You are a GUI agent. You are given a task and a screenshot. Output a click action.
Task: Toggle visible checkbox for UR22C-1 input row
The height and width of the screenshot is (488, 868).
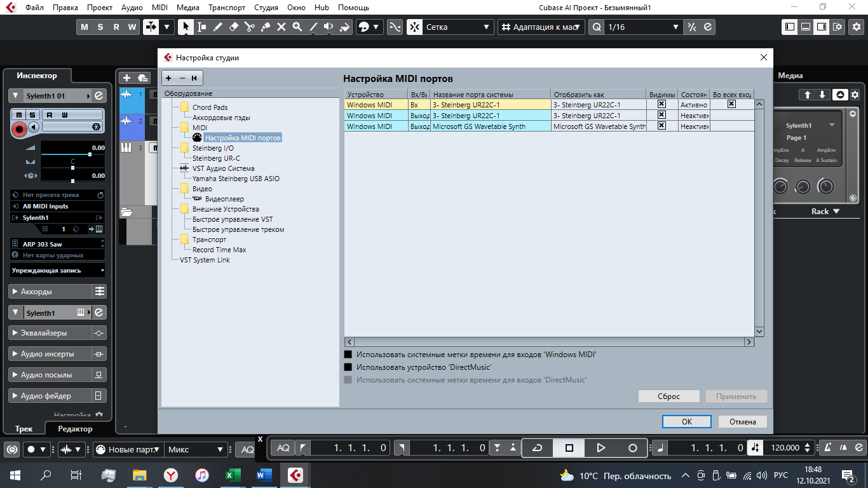click(661, 104)
